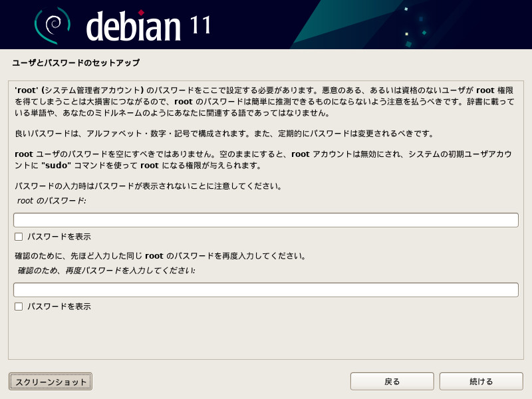This screenshot has width=532, height=399.
Task: Click the "debian" wordmark in the header
Action: click(x=134, y=26)
